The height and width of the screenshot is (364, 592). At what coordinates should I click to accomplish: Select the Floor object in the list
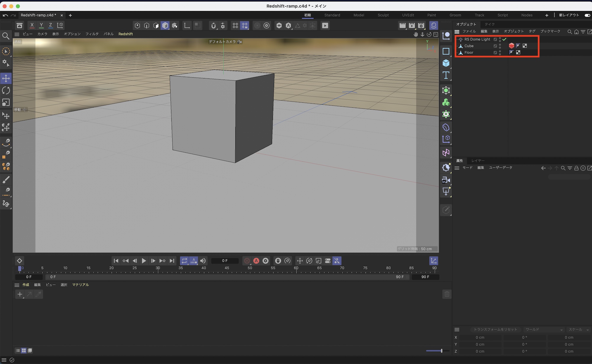pyautogui.click(x=469, y=52)
